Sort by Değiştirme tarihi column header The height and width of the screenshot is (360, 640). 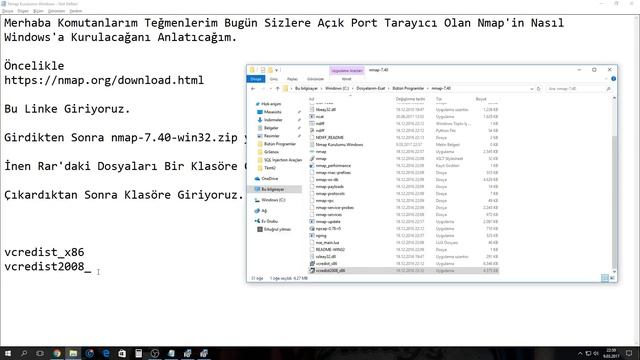410,99
